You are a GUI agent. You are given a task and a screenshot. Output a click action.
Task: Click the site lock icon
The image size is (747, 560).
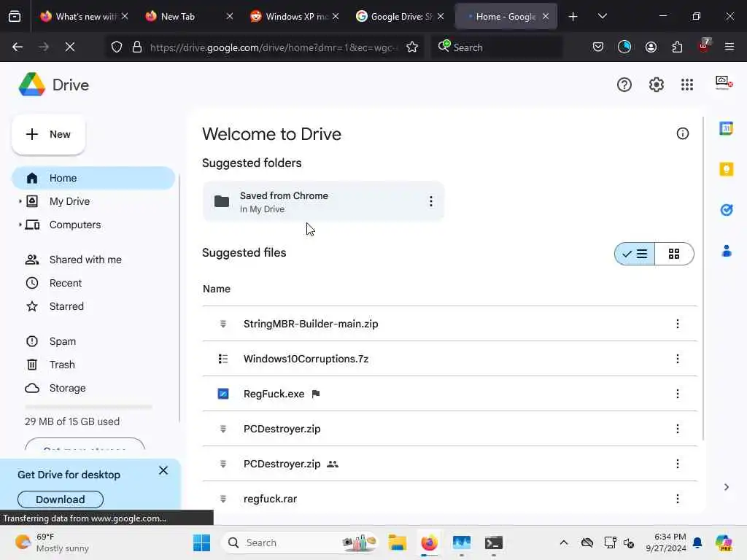[x=137, y=47]
